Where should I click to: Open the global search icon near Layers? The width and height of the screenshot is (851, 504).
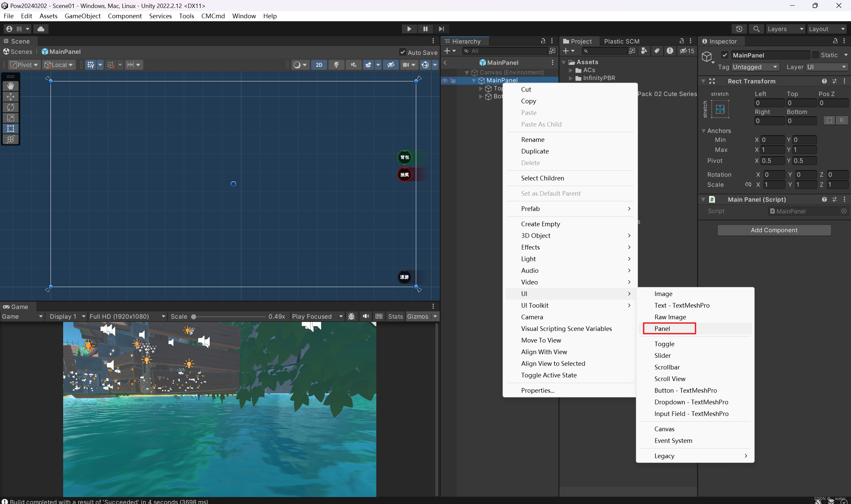tap(756, 29)
